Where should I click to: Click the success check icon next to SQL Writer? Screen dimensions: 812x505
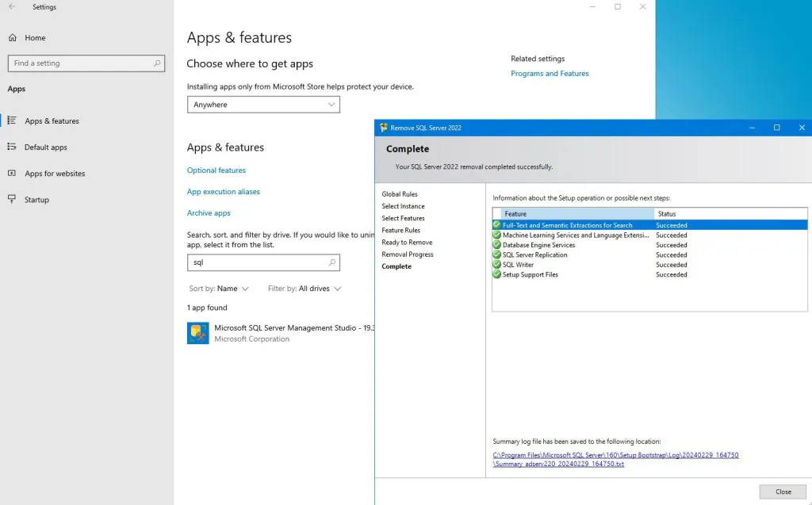496,265
